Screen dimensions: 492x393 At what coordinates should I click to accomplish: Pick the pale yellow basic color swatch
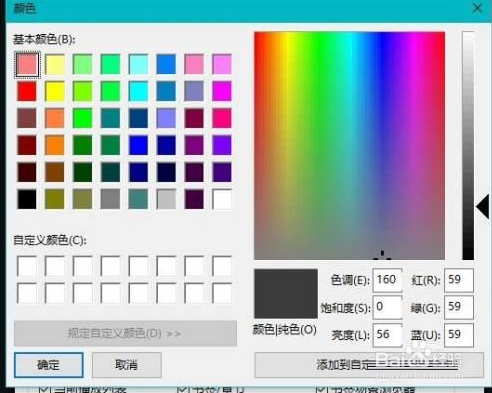click(x=55, y=64)
